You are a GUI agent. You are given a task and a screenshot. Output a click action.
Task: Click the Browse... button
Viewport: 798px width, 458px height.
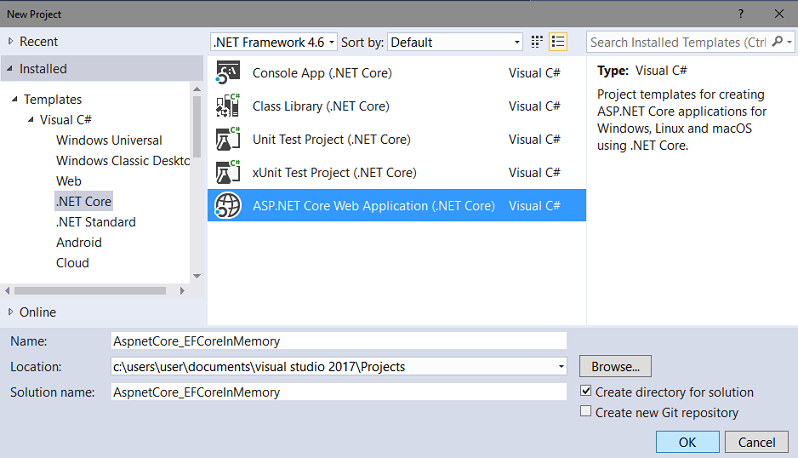(x=615, y=366)
